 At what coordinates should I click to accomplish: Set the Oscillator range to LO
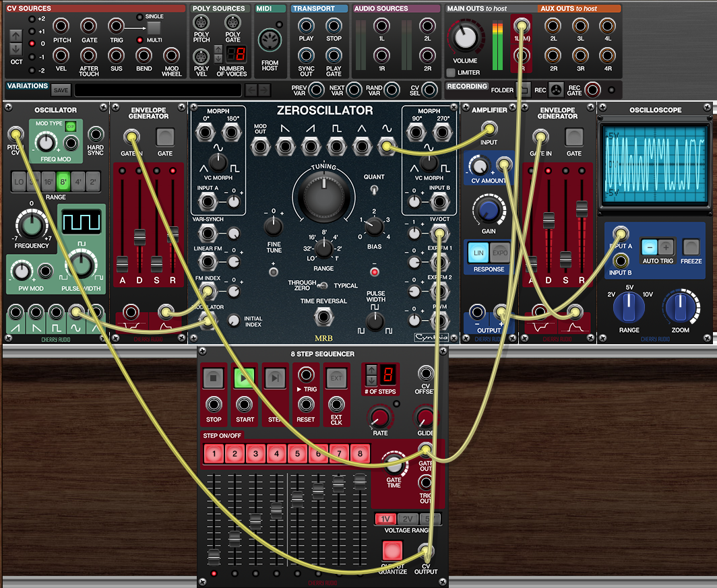(x=19, y=182)
